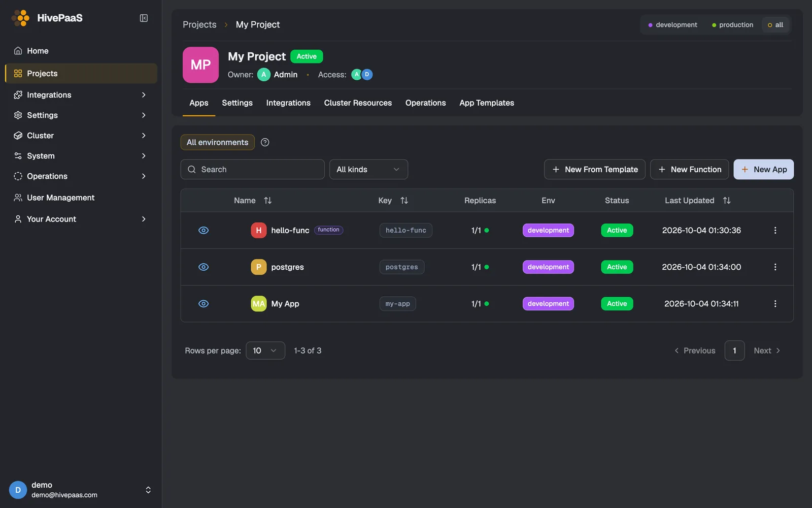Go to the Projects breadcrumb link
Viewport: 812px width, 508px height.
pyautogui.click(x=199, y=24)
